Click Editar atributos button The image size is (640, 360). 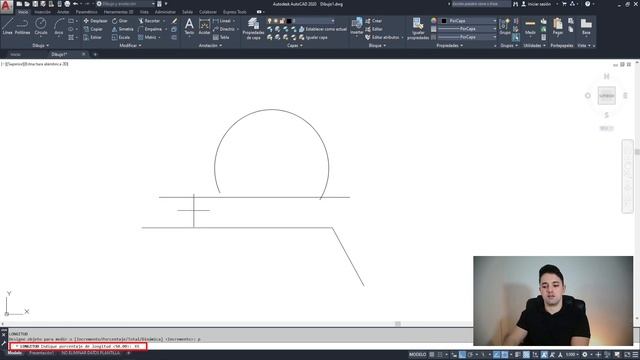coord(382,37)
